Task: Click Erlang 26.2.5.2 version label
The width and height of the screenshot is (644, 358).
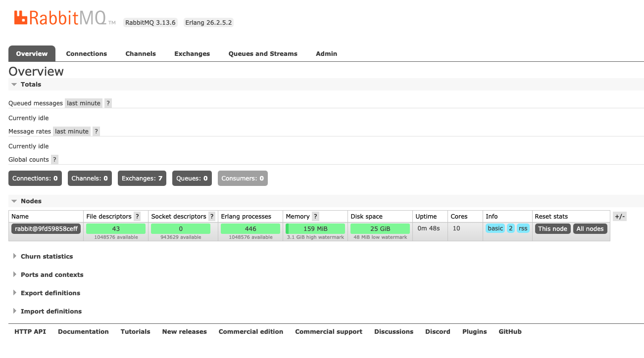Action: coord(208,23)
